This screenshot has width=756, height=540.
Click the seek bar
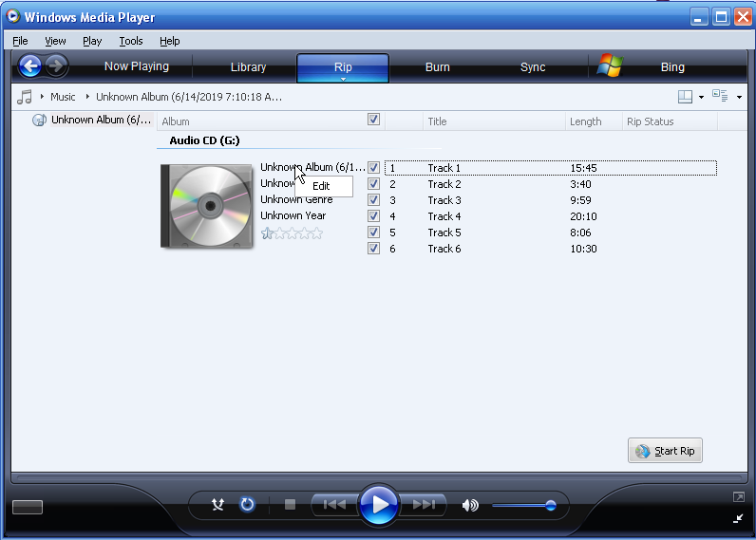coord(379,478)
